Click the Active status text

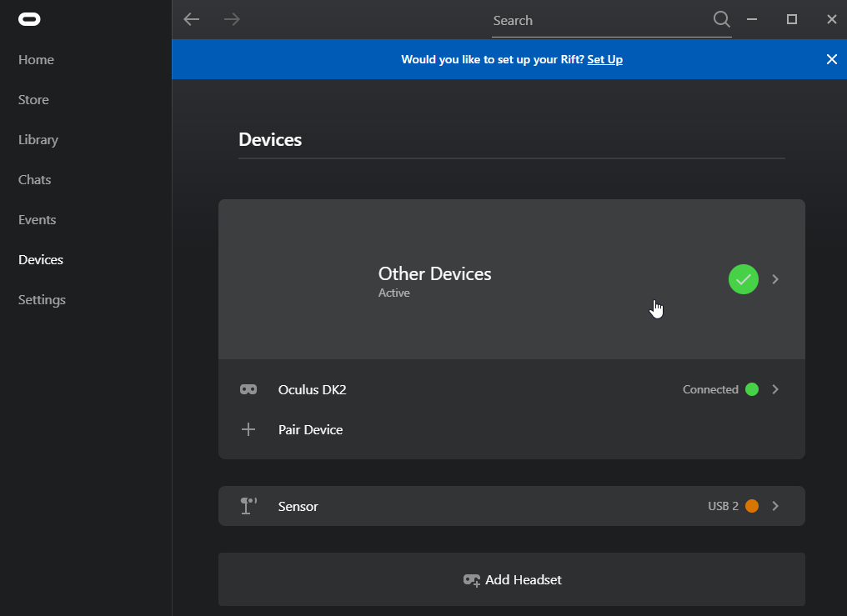[x=393, y=293]
